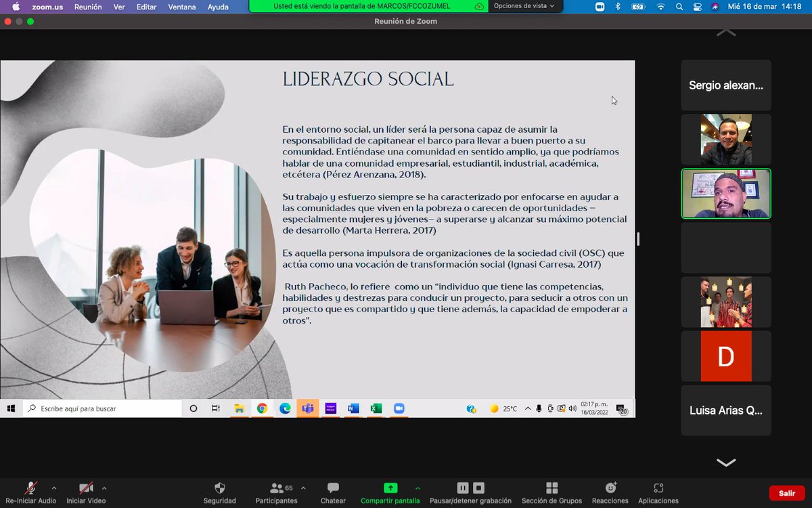Click Windows search box 'Escribe aquí para buscar'

102,408
